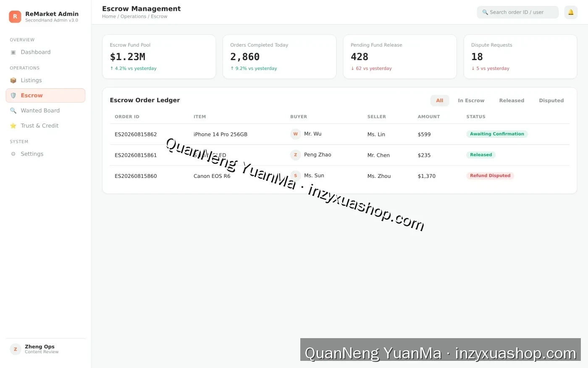Click the $599 amount
Screen dimensions: 588x368
click(424, 135)
